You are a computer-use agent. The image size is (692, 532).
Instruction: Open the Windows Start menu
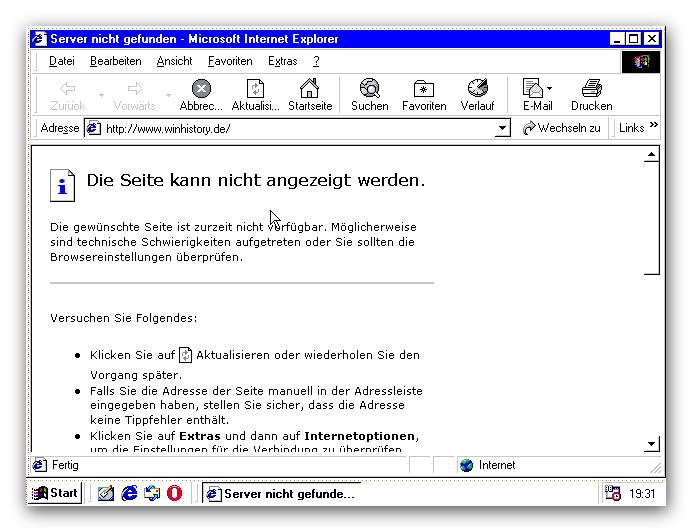point(56,493)
